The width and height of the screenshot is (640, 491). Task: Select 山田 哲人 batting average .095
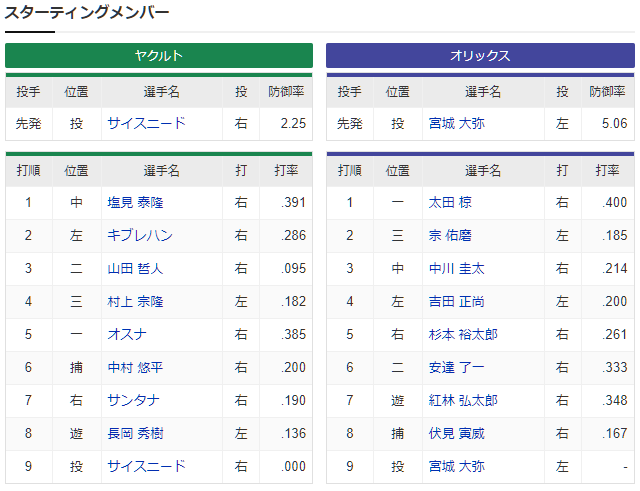tap(293, 269)
